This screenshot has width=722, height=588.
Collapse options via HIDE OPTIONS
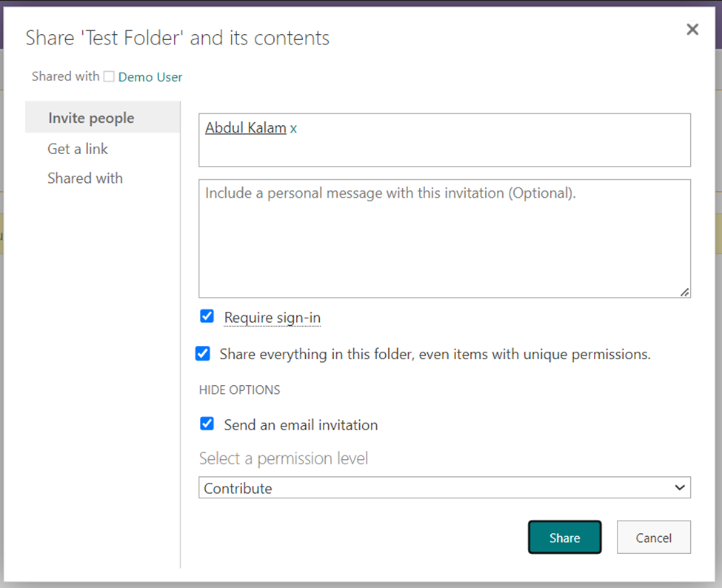coord(239,390)
